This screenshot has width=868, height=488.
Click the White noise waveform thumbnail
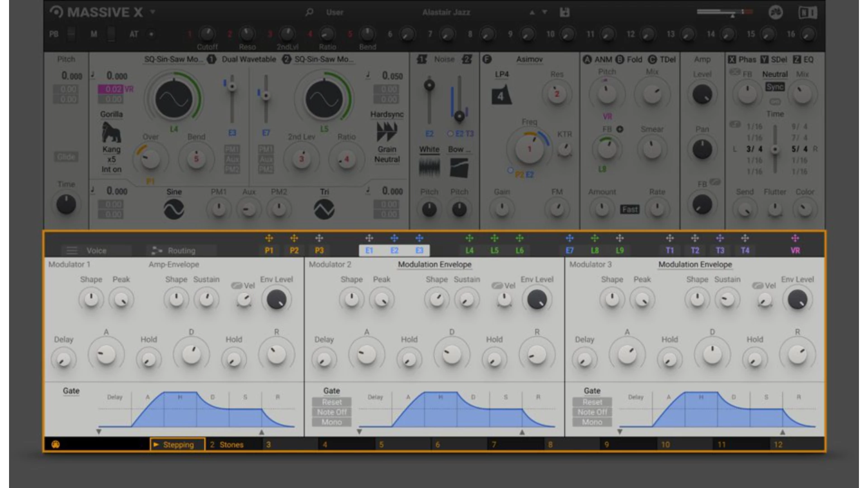click(x=429, y=168)
